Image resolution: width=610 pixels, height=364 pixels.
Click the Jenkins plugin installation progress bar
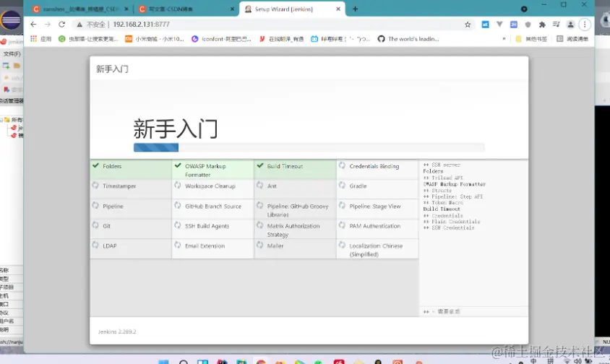[309, 147]
